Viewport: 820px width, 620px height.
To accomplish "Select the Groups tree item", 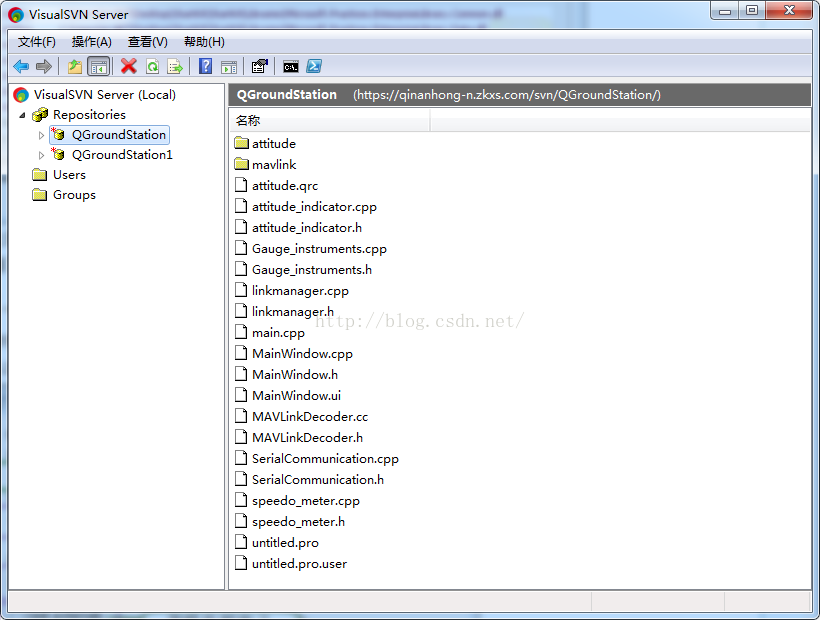I will [74, 195].
